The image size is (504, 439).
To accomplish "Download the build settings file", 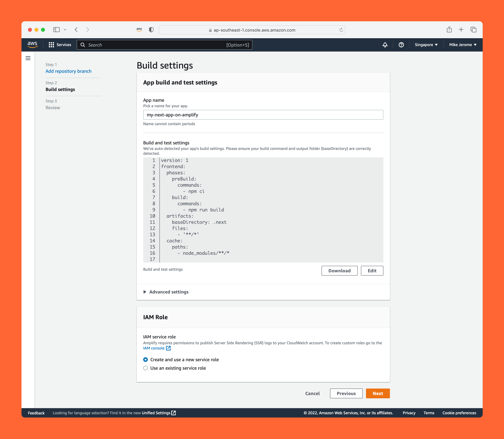I will [x=339, y=271].
